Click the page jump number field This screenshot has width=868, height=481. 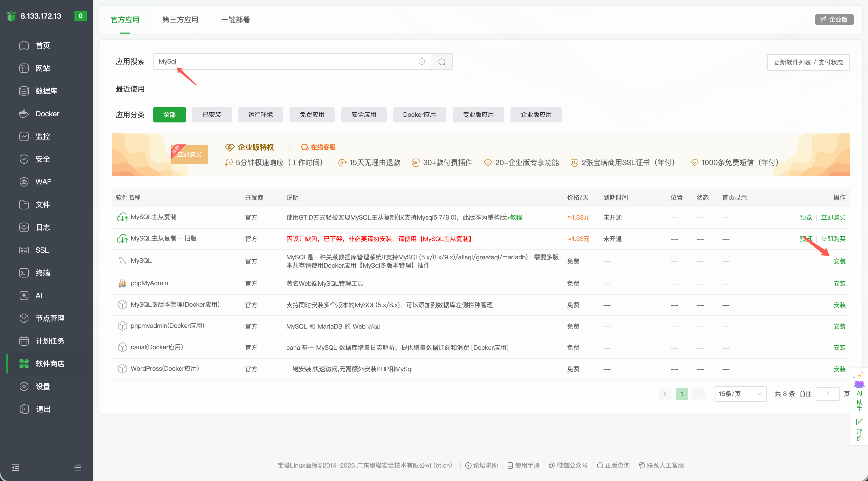(x=827, y=394)
